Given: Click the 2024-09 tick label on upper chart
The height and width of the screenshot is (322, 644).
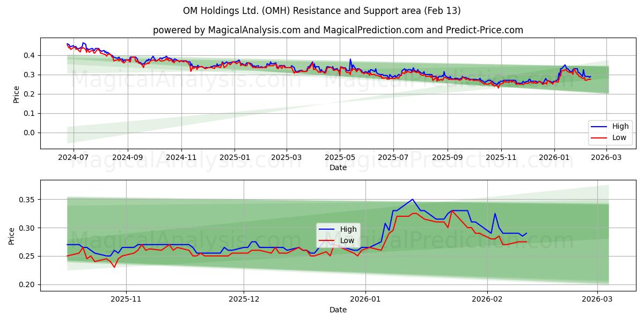Looking at the screenshot, I should tap(128, 158).
